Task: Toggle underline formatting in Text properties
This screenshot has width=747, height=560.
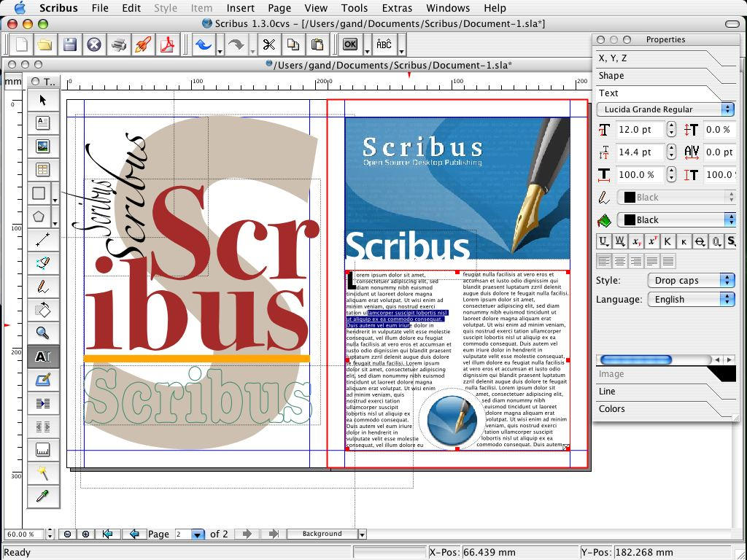Action: click(603, 241)
